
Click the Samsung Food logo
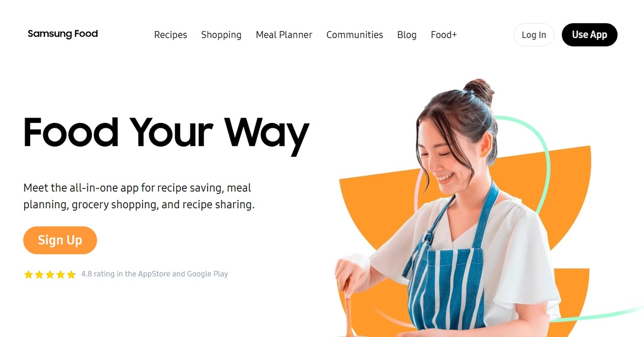click(63, 34)
